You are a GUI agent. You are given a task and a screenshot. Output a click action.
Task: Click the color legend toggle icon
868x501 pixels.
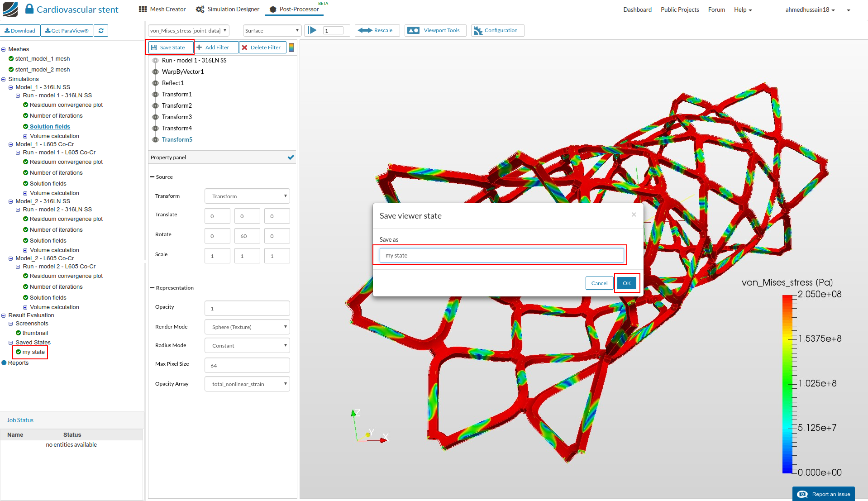291,48
